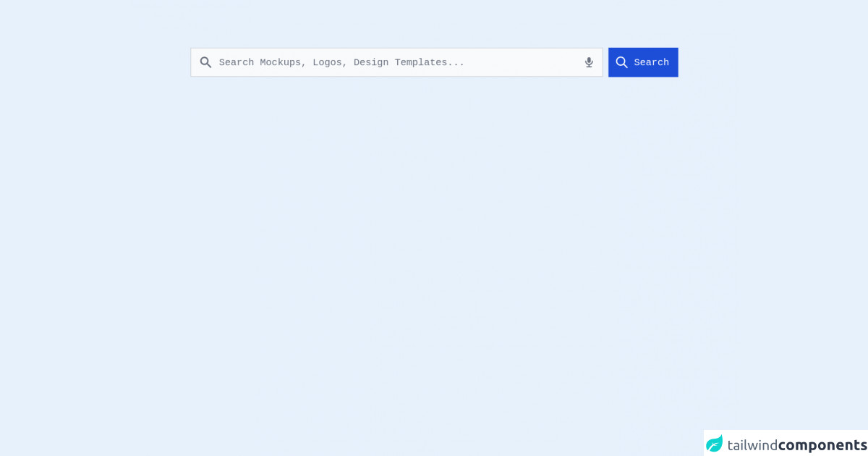
Task: Click the "components" bold text in the badge
Action: point(822,444)
